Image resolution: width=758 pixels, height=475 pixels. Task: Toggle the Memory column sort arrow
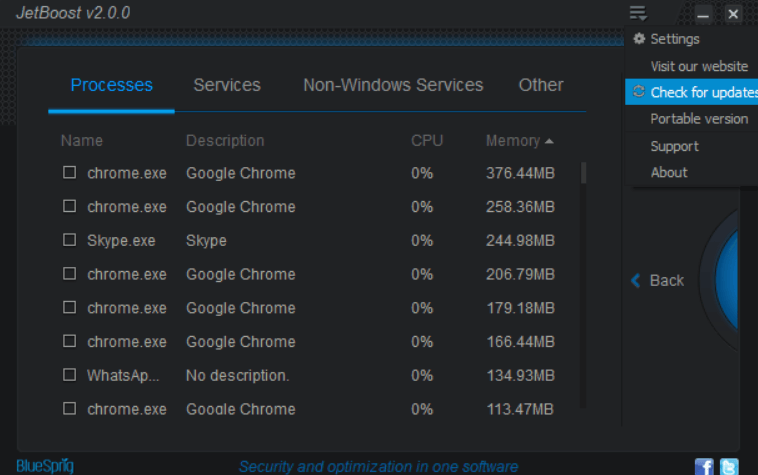click(x=549, y=141)
